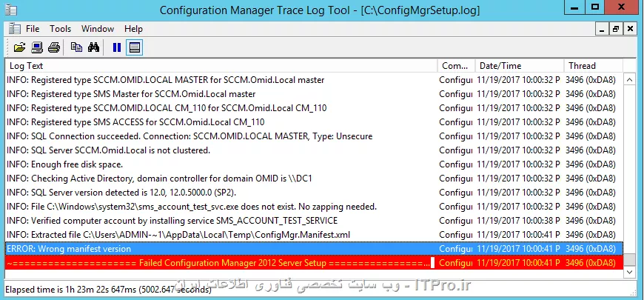Image resolution: width=644 pixels, height=300 pixels.
Task: Select row 'Registered type SCCM.OMID.LOCAL CM_110'
Action: coord(314,108)
